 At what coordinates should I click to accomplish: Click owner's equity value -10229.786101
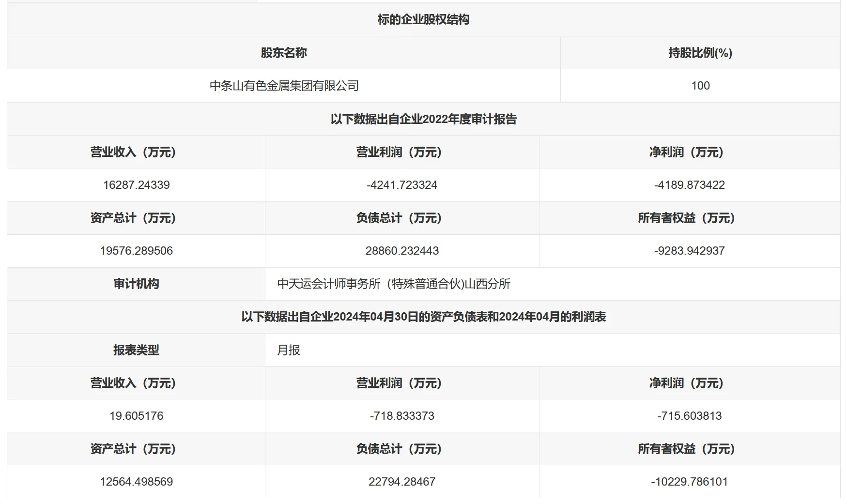click(689, 482)
